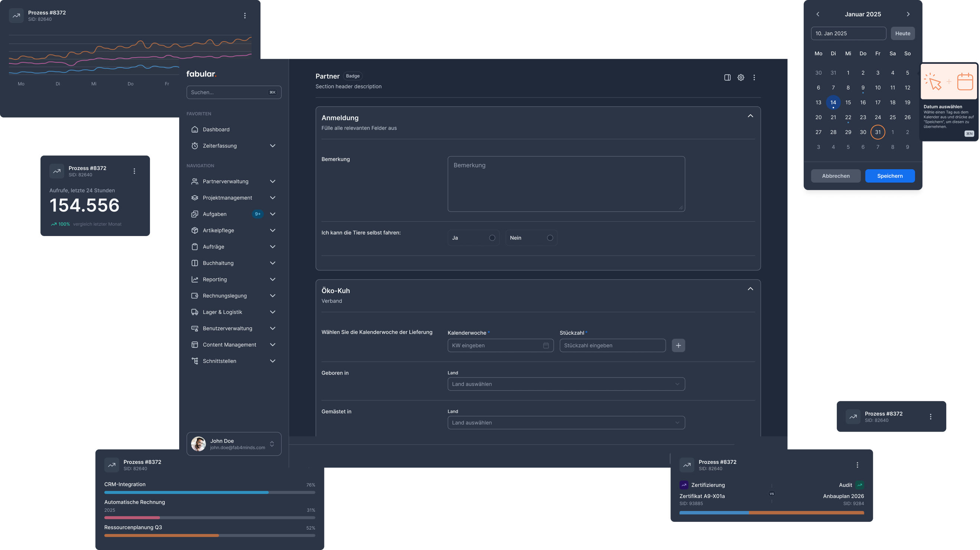The image size is (980, 550).
Task: Expand the Partnerverwaltung chevron
Action: (272, 181)
